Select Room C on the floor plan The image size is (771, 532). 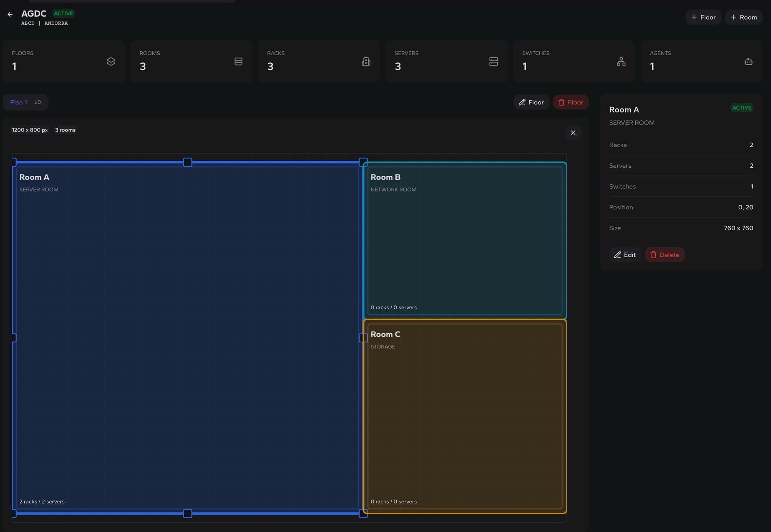tap(465, 416)
